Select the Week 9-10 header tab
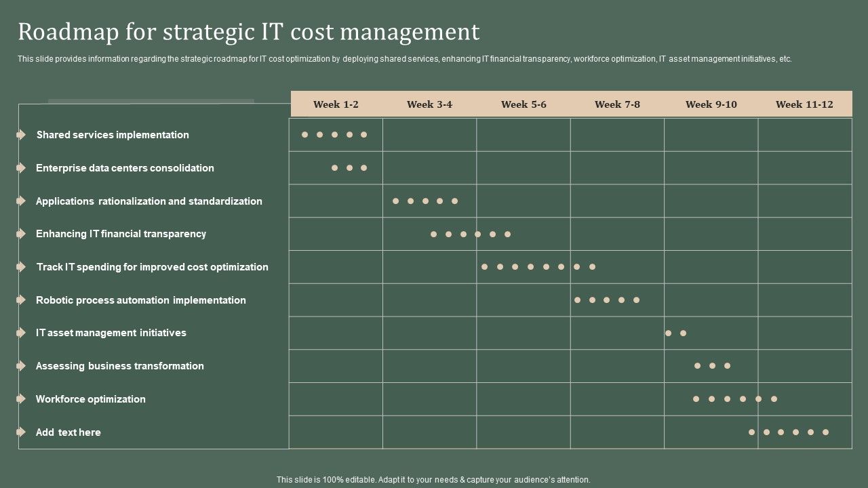 pyautogui.click(x=711, y=104)
